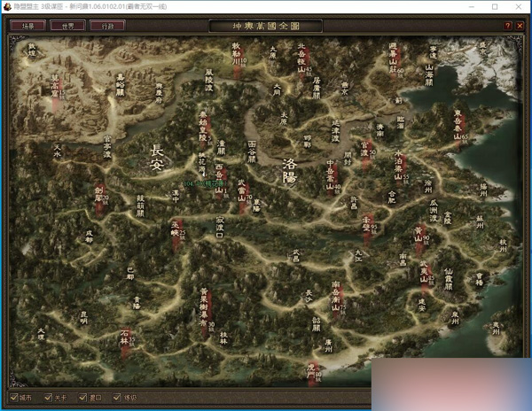Toggle the 关卡 checkbox

click(x=49, y=397)
